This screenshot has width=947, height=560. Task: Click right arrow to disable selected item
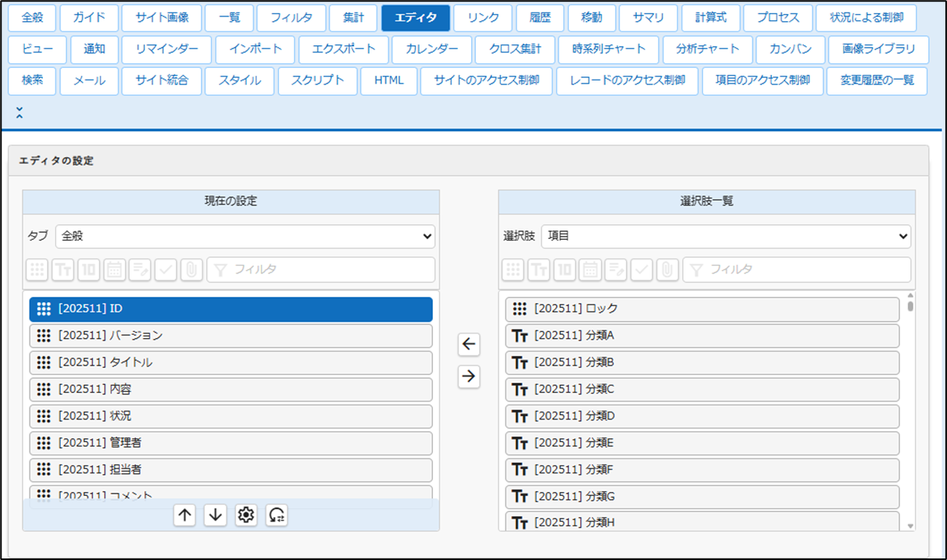tap(469, 376)
